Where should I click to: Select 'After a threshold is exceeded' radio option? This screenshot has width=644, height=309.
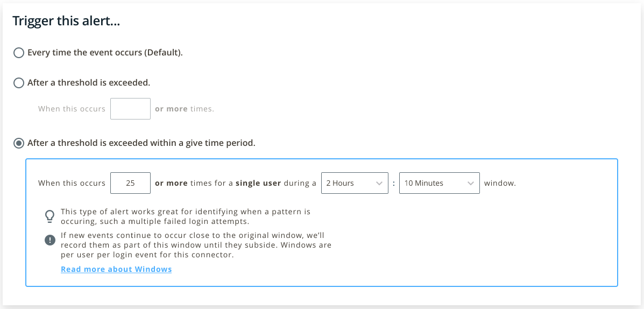(19, 83)
